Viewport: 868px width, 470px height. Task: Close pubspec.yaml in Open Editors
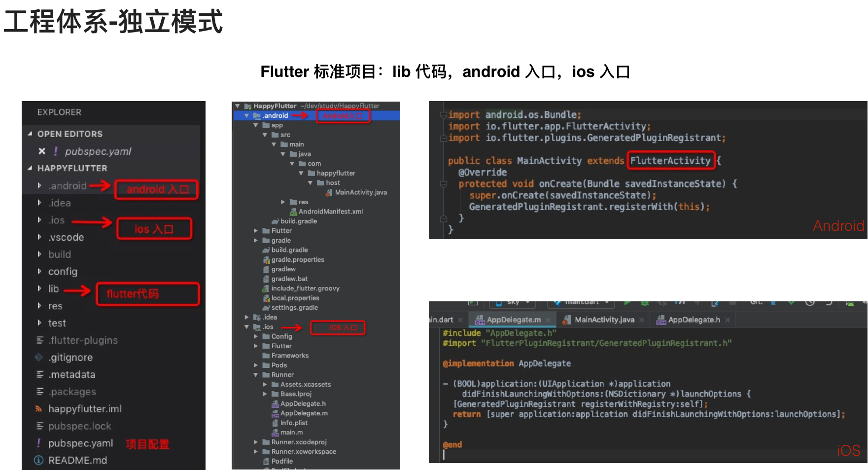click(x=42, y=151)
